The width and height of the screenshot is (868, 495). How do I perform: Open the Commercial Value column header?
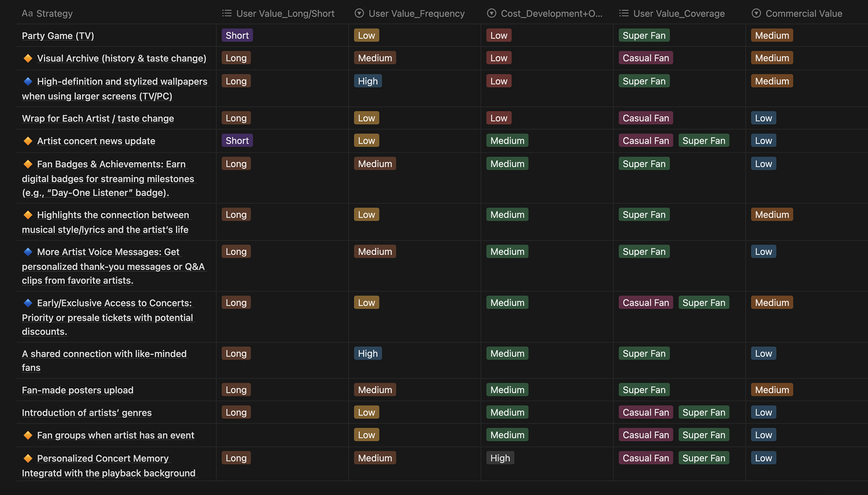[x=807, y=13]
